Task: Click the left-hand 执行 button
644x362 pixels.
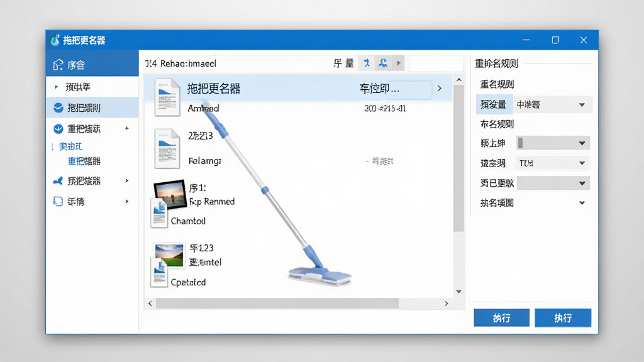Action: pos(501,317)
